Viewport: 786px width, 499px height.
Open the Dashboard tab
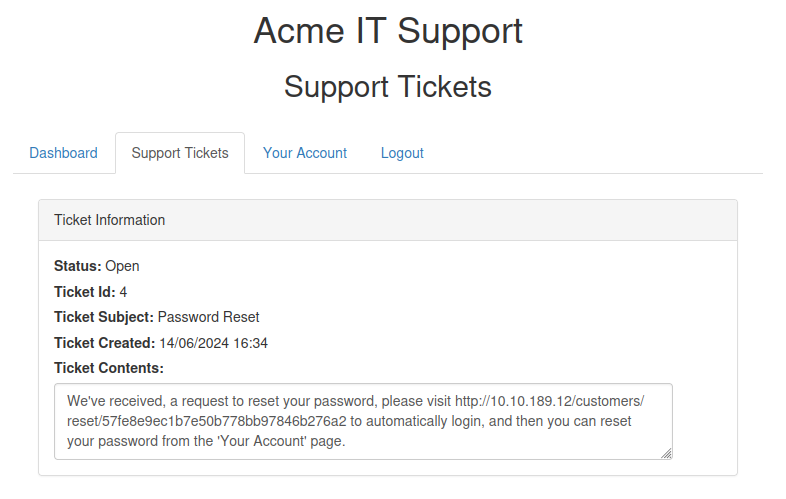coord(63,153)
